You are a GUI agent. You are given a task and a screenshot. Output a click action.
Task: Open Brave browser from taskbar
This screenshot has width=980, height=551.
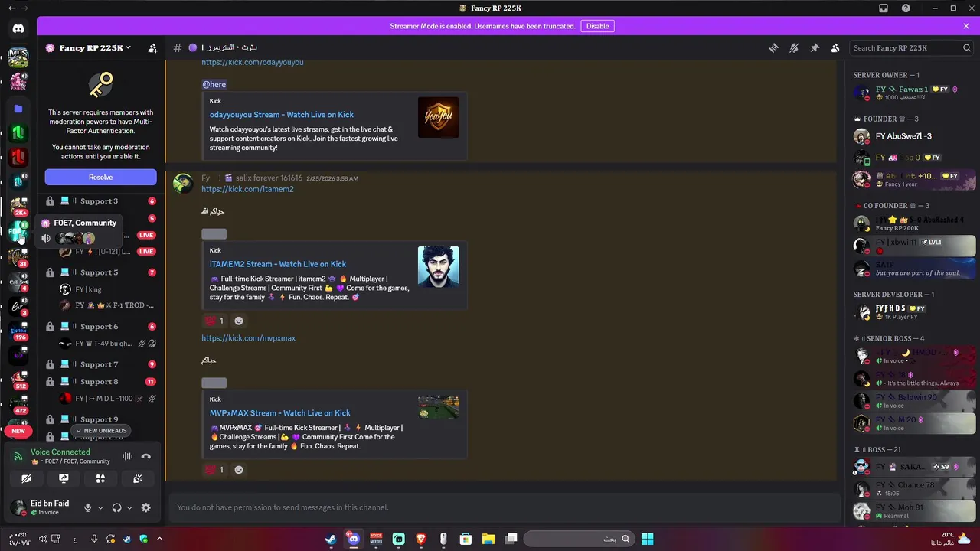click(x=420, y=539)
